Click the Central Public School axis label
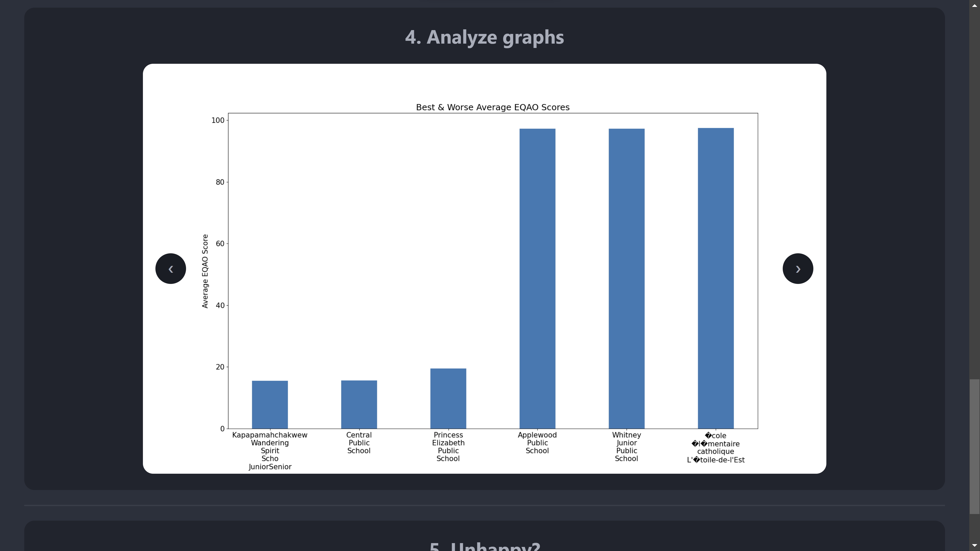 point(359,443)
